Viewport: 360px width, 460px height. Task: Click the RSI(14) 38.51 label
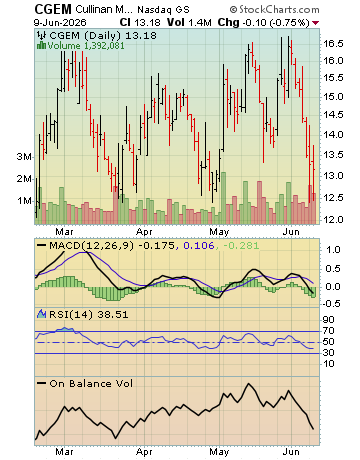[88, 314]
